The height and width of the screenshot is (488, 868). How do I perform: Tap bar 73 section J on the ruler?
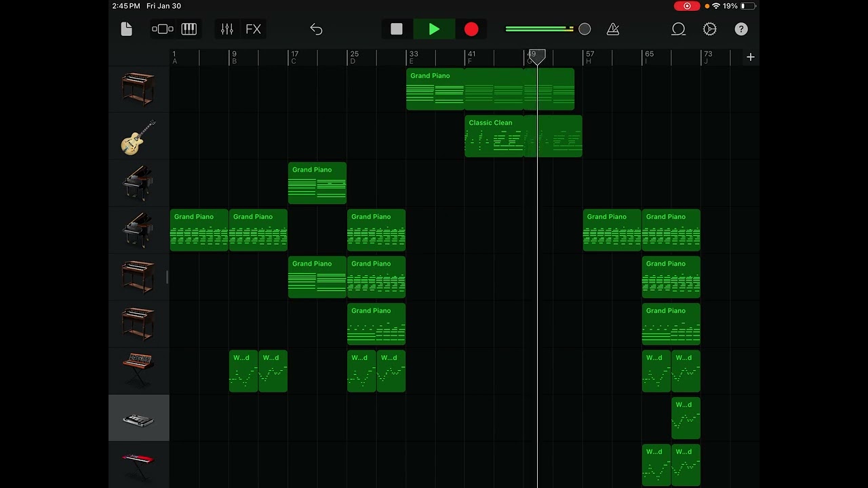pyautogui.click(x=708, y=57)
